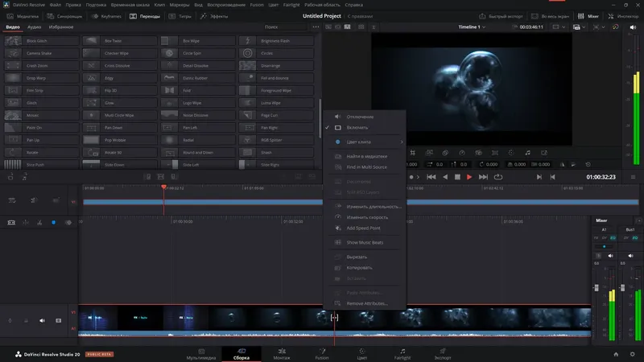Mute the timeline track speaker icon
This screenshot has width=644, height=362.
point(43,320)
